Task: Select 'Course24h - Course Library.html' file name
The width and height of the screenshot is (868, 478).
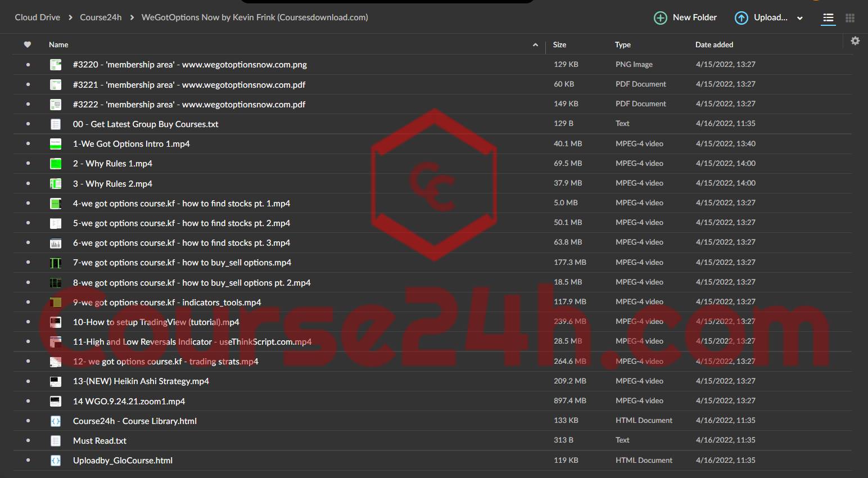Action: point(135,421)
